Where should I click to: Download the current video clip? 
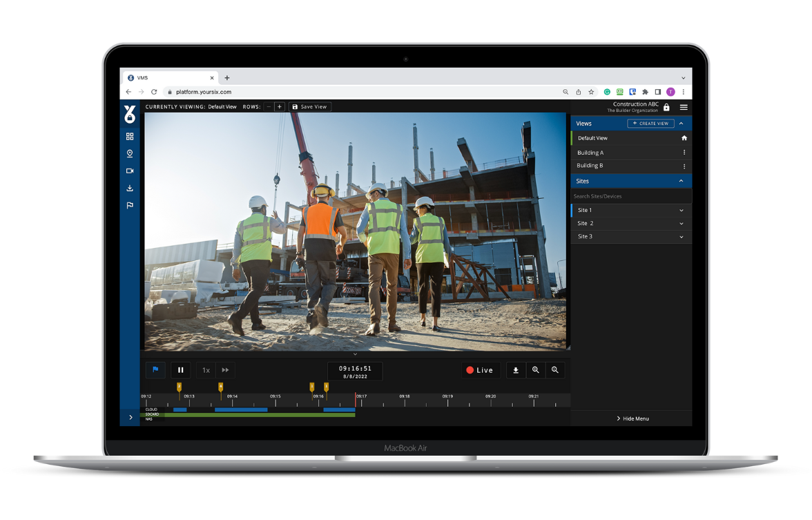click(x=516, y=370)
